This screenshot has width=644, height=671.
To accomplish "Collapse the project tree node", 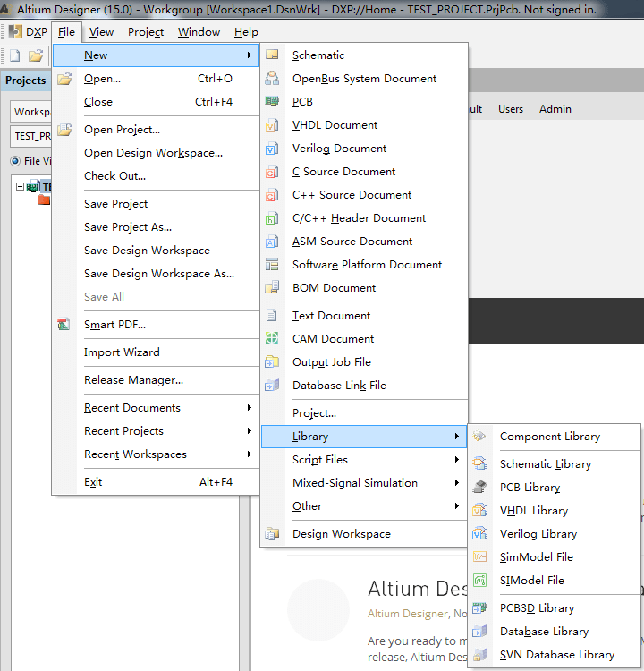I will (21, 187).
